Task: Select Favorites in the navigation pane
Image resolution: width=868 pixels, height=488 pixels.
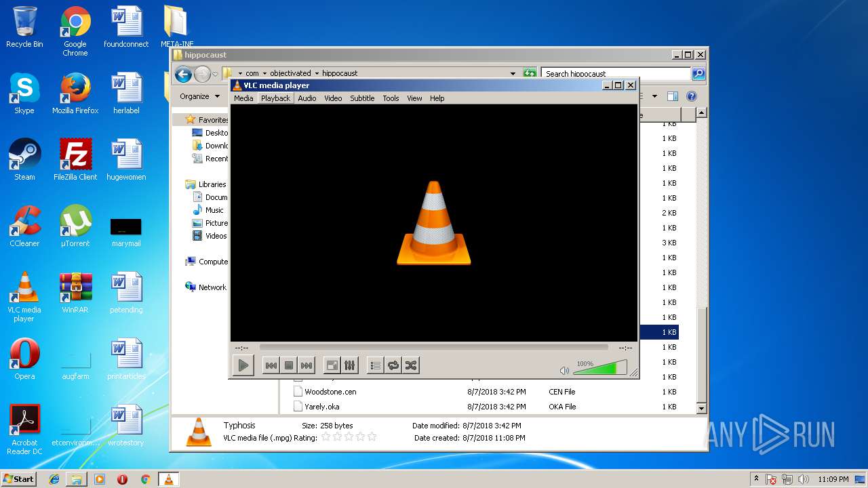Action: pos(207,120)
